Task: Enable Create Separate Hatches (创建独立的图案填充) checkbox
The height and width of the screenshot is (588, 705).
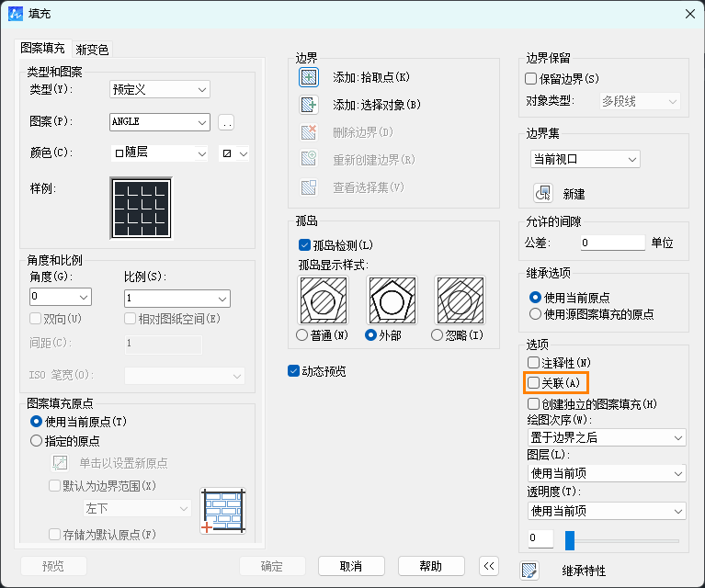Action: tap(534, 403)
